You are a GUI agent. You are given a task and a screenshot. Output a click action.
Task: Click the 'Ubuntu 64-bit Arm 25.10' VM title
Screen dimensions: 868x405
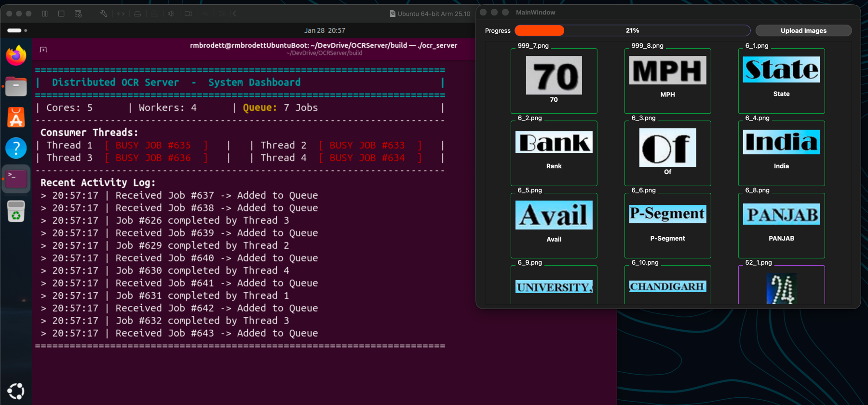point(430,13)
